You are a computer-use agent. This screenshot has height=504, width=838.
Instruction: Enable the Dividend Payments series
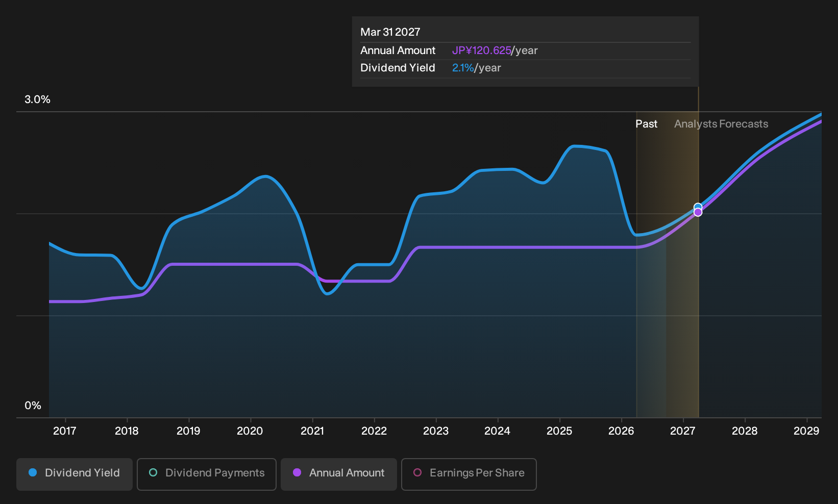coord(207,474)
